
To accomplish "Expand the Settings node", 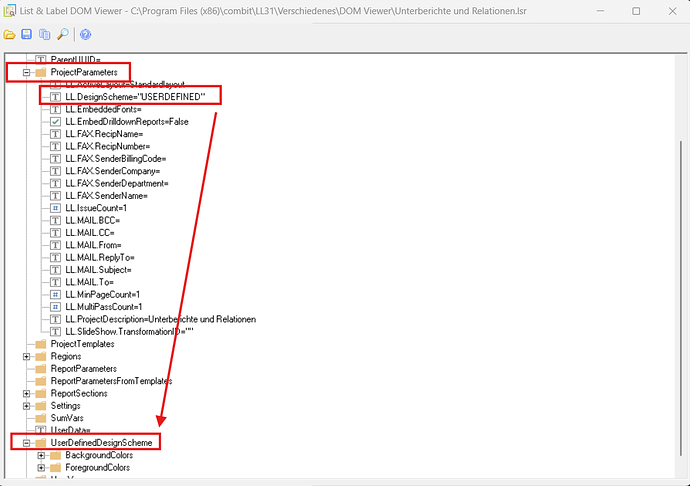I will tap(26, 405).
